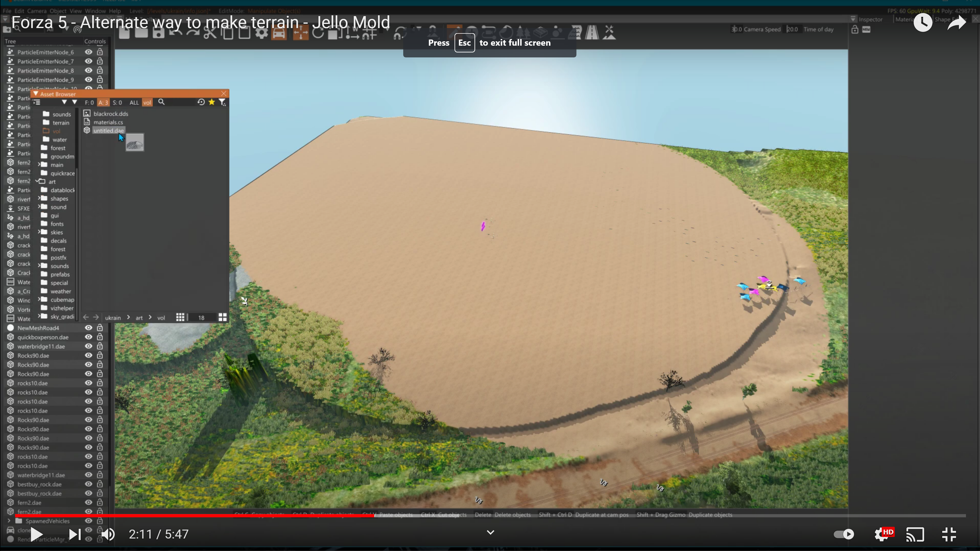980x551 pixels.
Task: Click the magnifier search icon in Asset Browser
Action: 161,102
